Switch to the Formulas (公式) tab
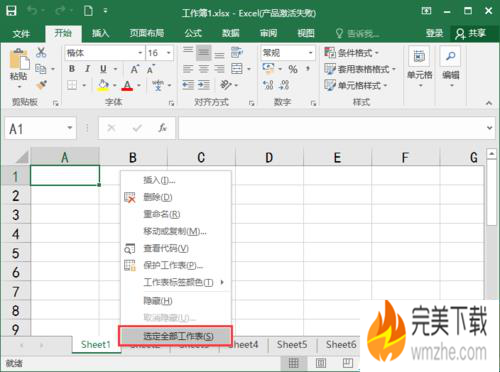Viewport: 500px width, 372px height. point(193,33)
